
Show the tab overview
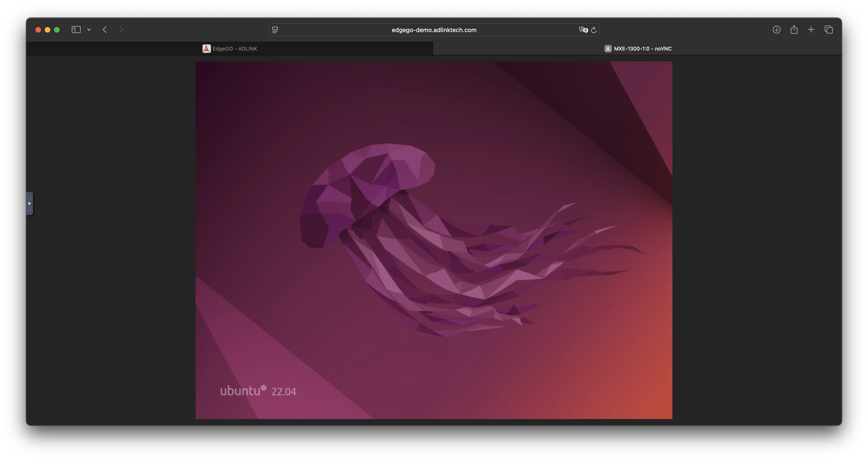tap(829, 30)
